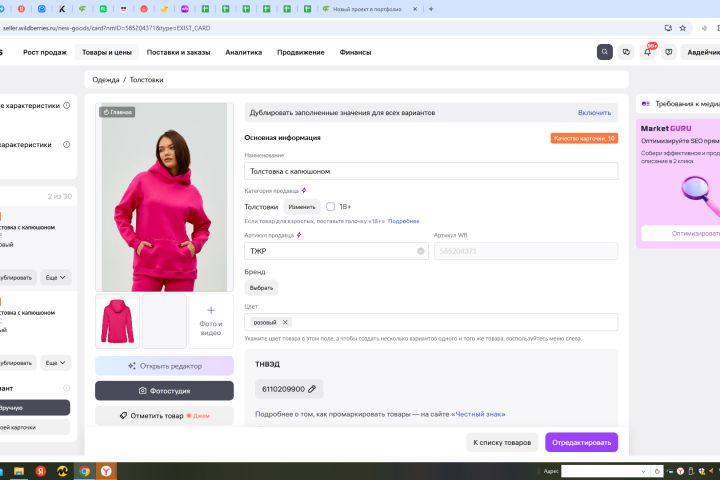Image resolution: width=720 pixels, height=480 pixels.
Task: Click the install-app screen icon in address bar
Action: (x=668, y=28)
